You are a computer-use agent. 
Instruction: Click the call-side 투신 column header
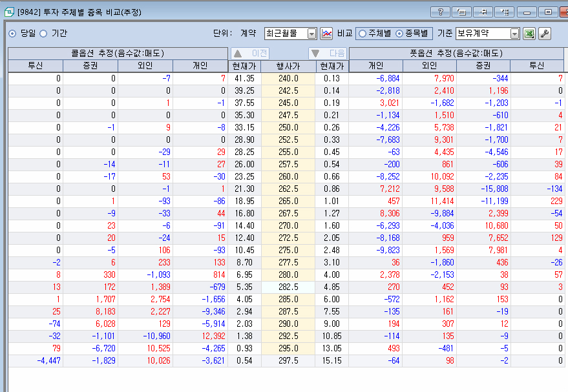click(x=36, y=65)
